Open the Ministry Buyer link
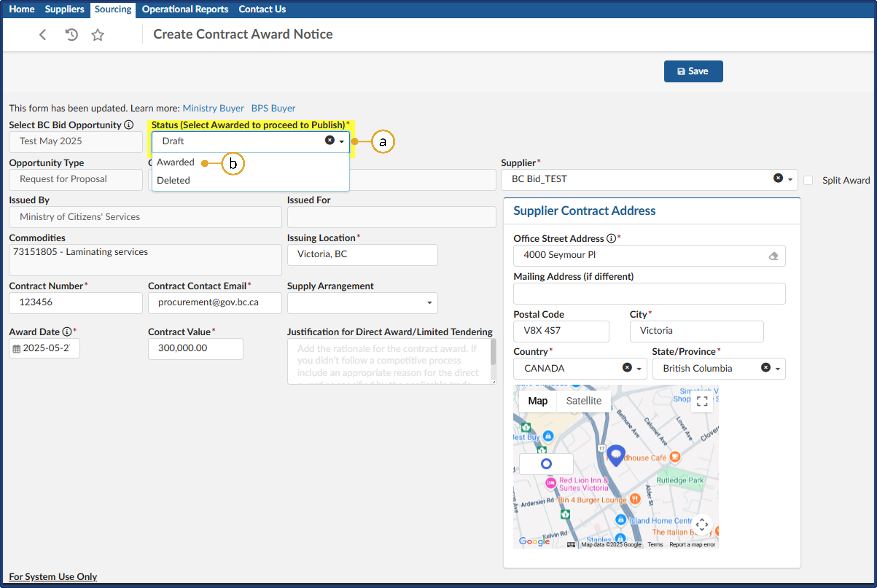 pyautogui.click(x=213, y=108)
